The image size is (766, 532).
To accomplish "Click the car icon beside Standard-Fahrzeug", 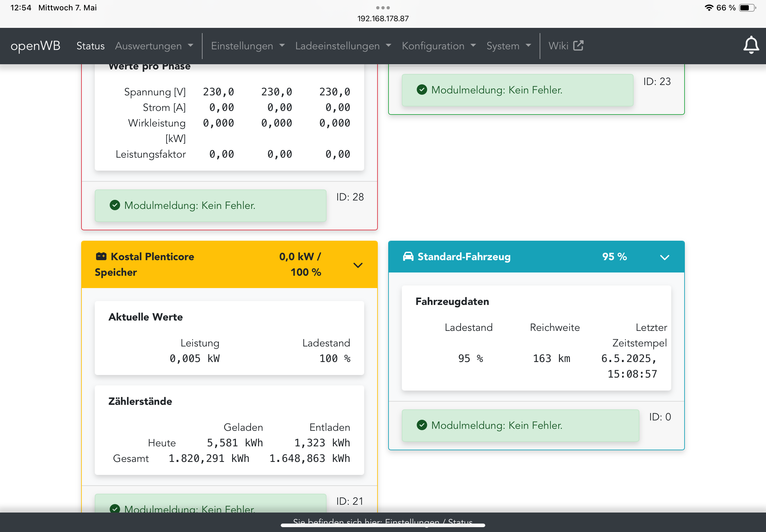I will point(408,256).
